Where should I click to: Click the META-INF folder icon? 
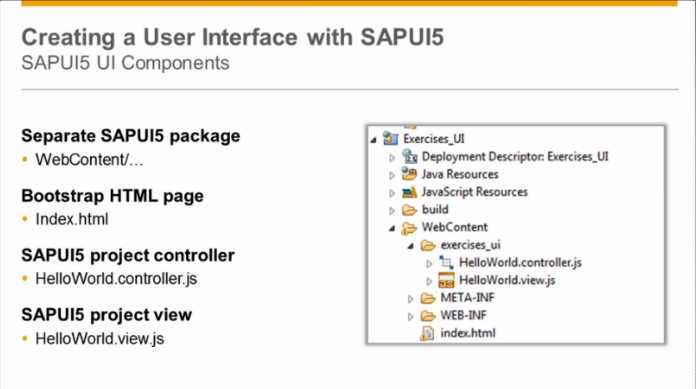tap(428, 298)
